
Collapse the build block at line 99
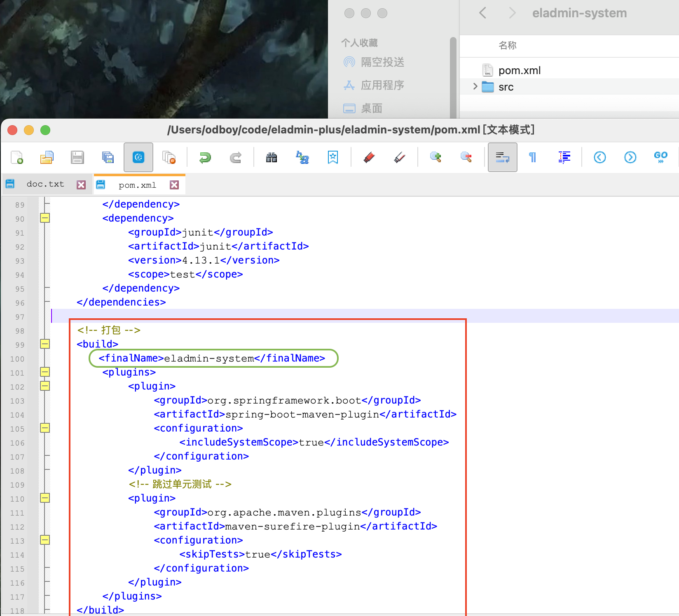(45, 344)
